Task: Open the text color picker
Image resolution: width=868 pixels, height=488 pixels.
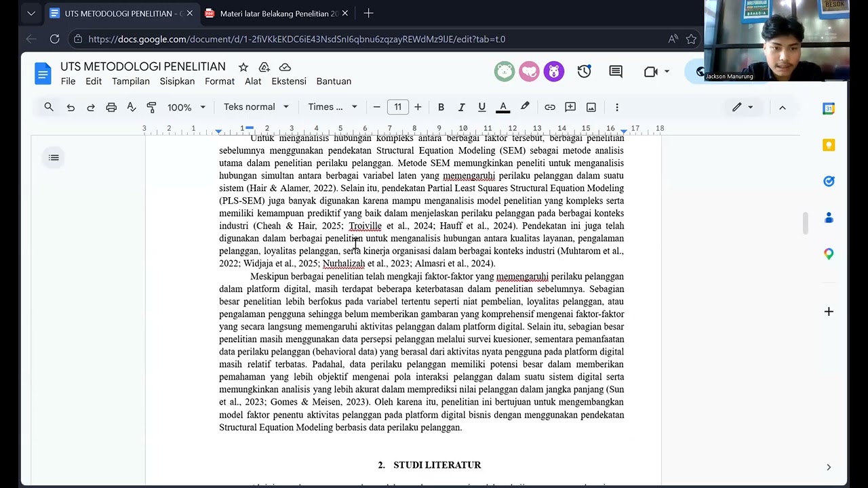Action: coord(502,107)
